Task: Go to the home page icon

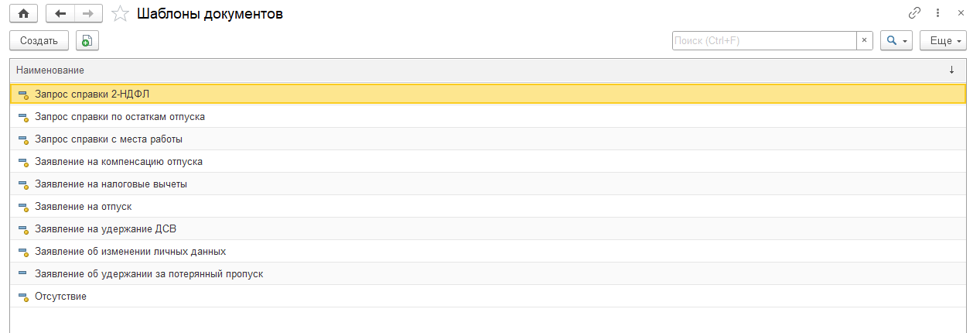Action: click(x=23, y=14)
